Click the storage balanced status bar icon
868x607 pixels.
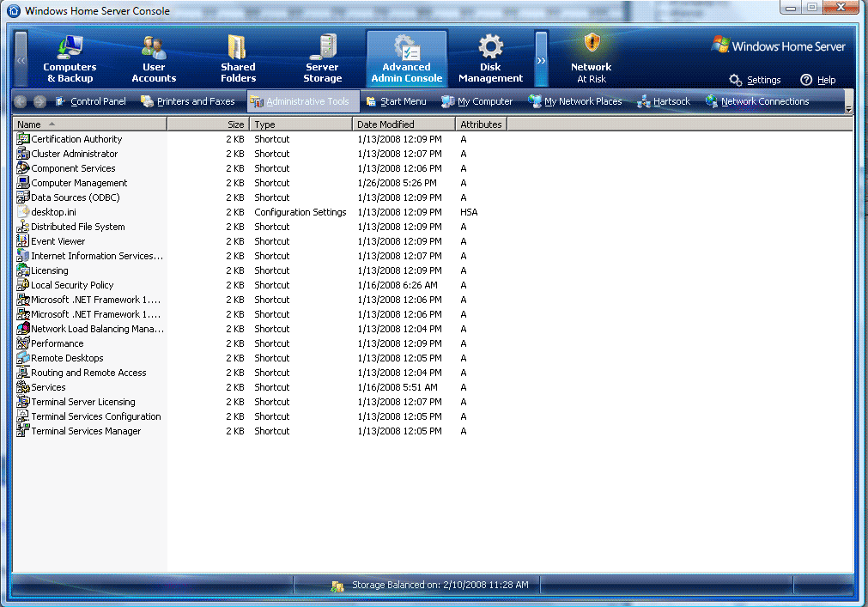click(x=337, y=586)
